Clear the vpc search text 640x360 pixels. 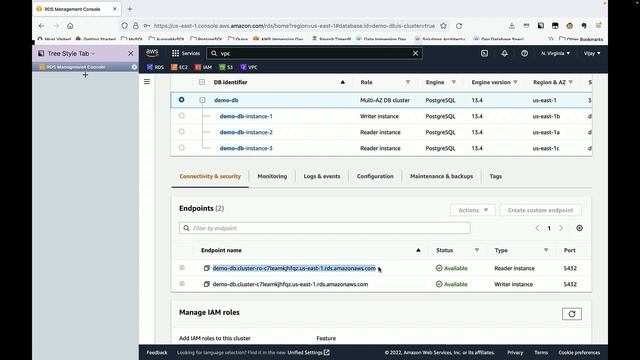coord(415,53)
